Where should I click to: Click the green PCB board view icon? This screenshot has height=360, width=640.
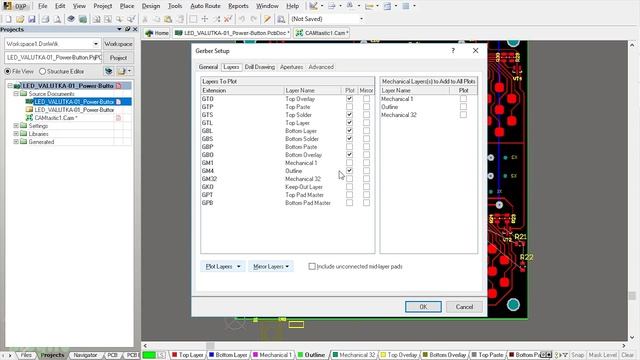click(x=83, y=19)
